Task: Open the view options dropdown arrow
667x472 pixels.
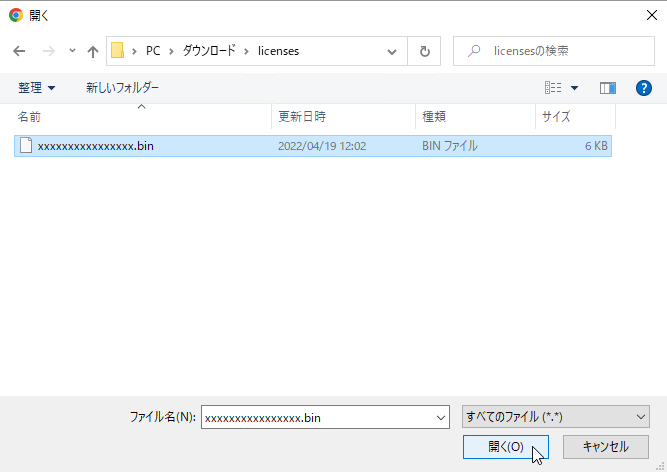Action: point(575,88)
